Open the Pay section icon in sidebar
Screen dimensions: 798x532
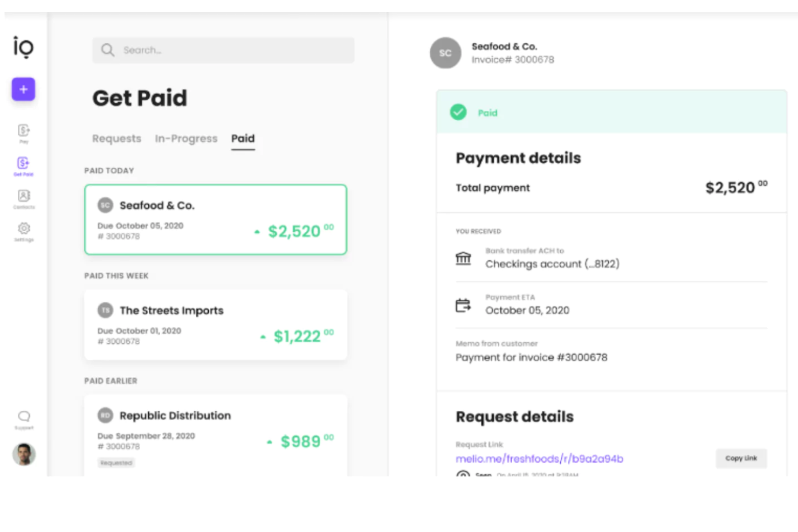tap(24, 133)
